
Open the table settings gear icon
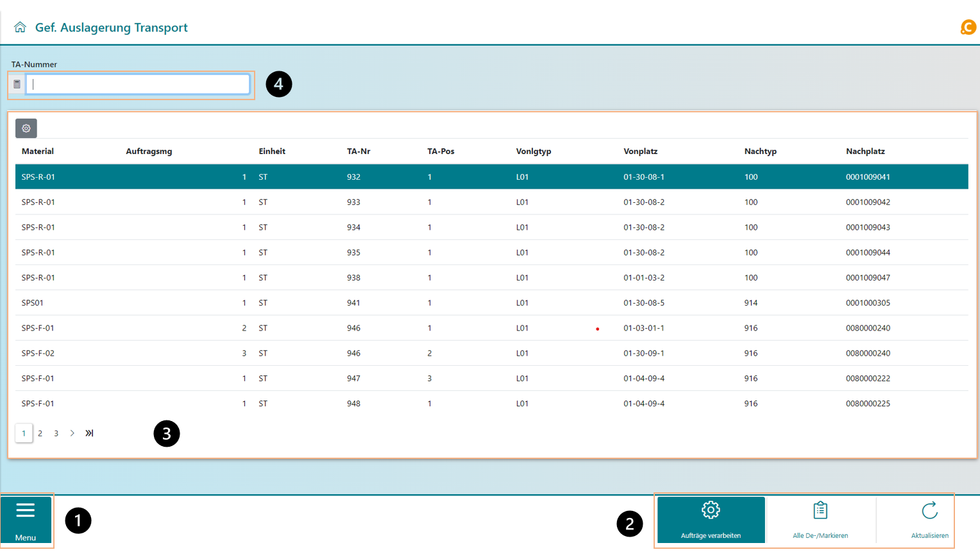[26, 128]
